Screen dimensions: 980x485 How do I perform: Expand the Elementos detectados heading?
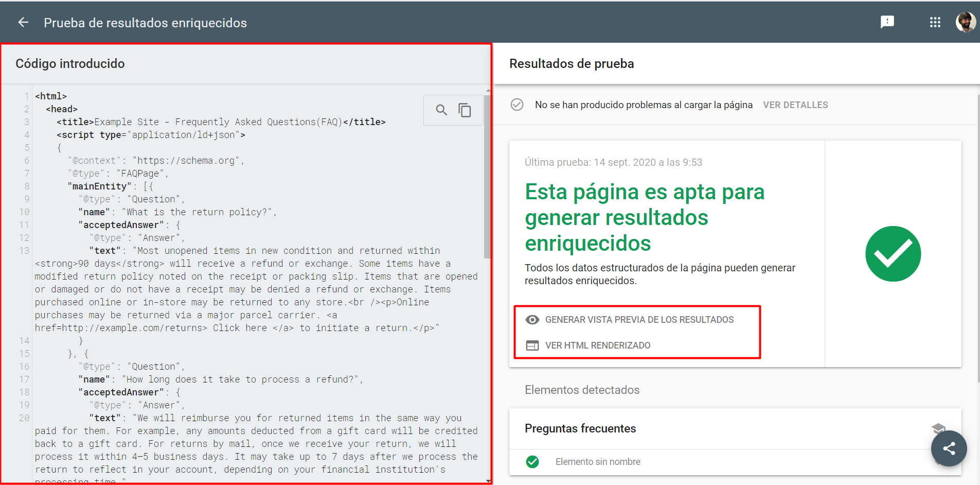tap(582, 390)
